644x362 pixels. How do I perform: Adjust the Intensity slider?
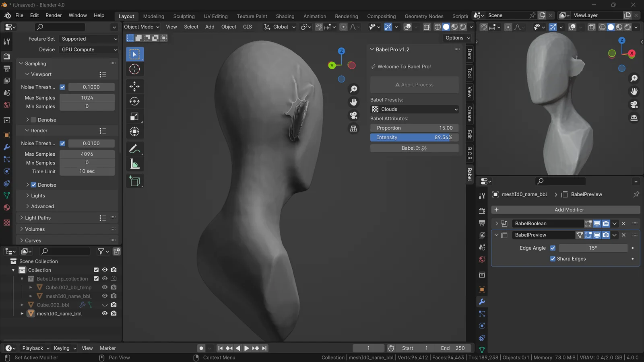pyautogui.click(x=414, y=137)
